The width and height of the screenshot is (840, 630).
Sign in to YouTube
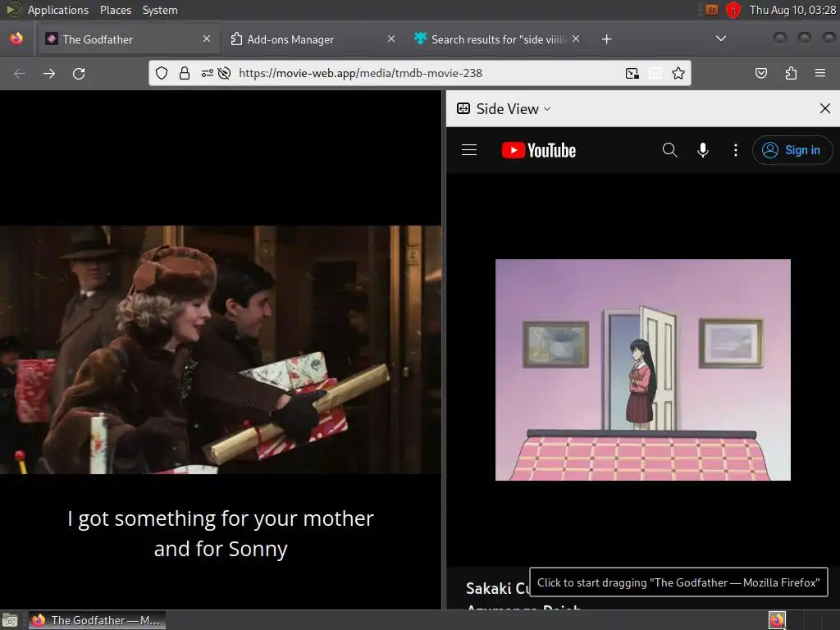tap(792, 150)
